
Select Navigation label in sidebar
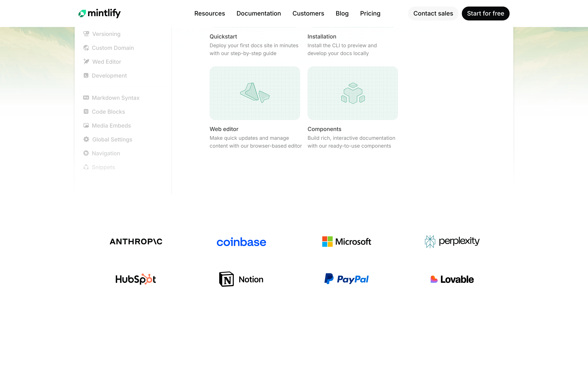click(106, 153)
